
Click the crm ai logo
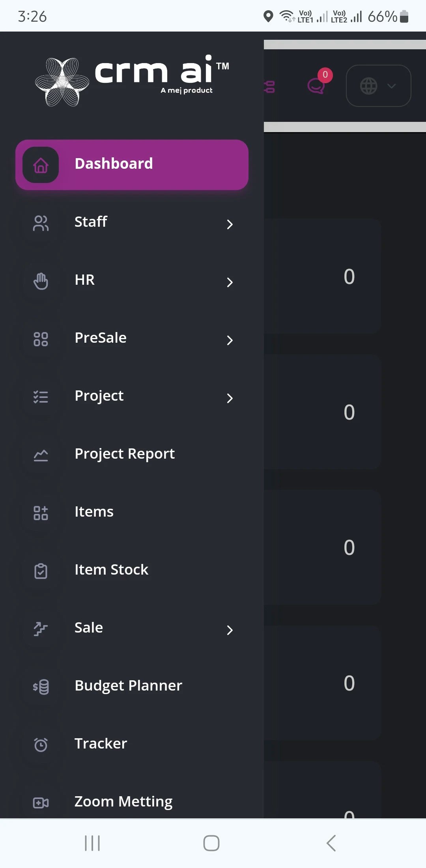point(132,81)
